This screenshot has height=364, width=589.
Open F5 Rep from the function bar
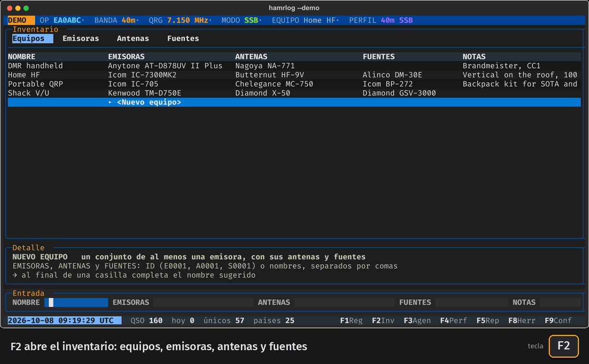tap(488, 321)
